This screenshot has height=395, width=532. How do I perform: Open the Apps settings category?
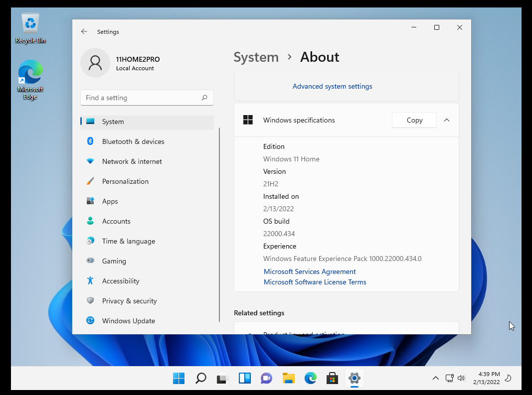click(147, 201)
